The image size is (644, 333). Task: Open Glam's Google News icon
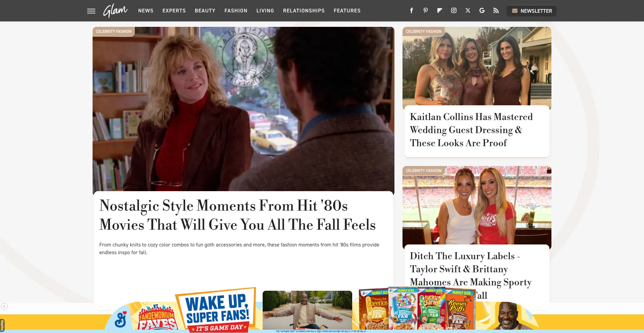pyautogui.click(x=482, y=10)
